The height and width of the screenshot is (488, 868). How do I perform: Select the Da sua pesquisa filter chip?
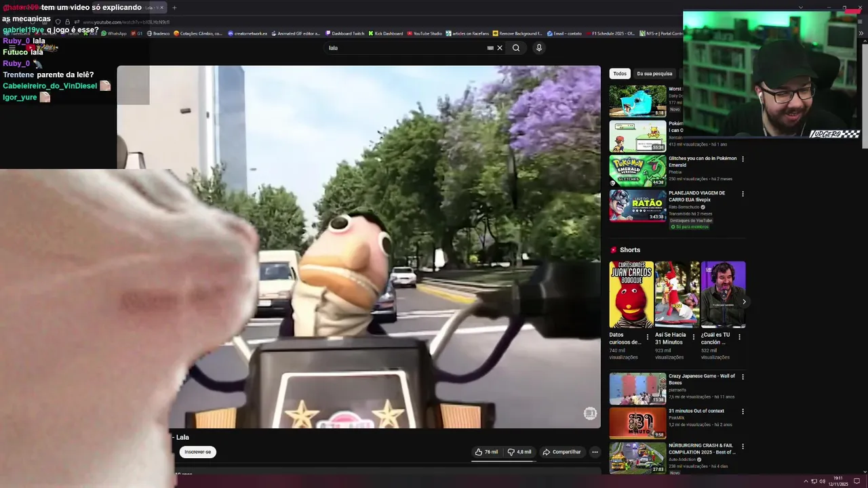pos(654,74)
